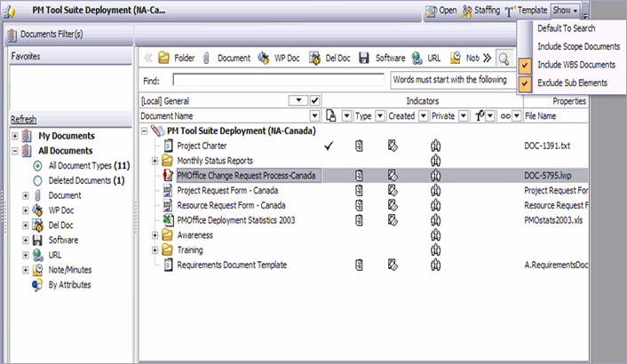
Task: Click the By Attributes sidebar icon
Action: pos(37,285)
